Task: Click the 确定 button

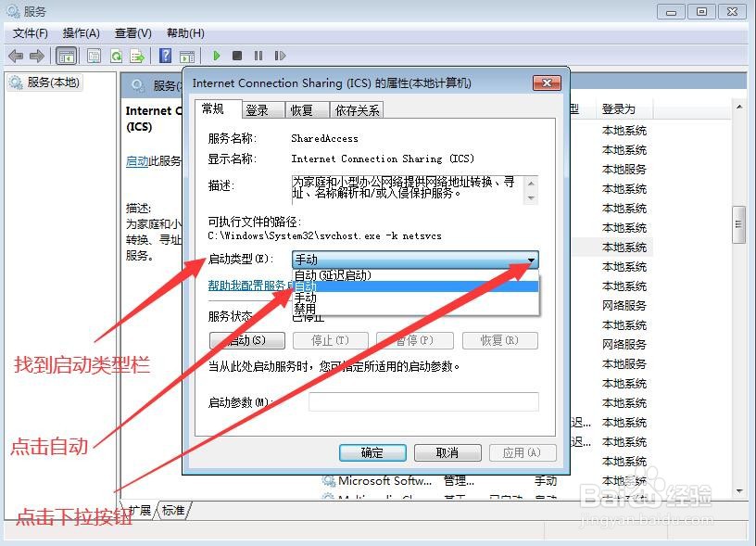Action: pos(372,453)
